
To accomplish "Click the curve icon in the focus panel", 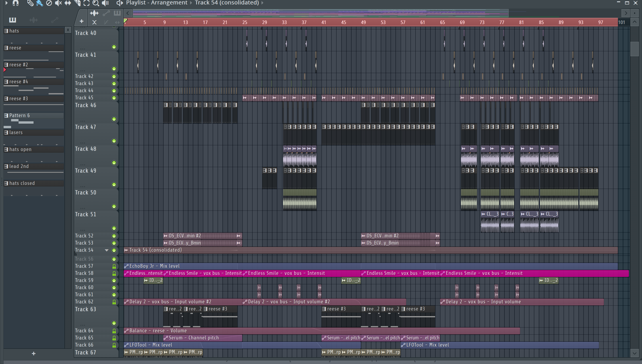I will coord(106,22).
